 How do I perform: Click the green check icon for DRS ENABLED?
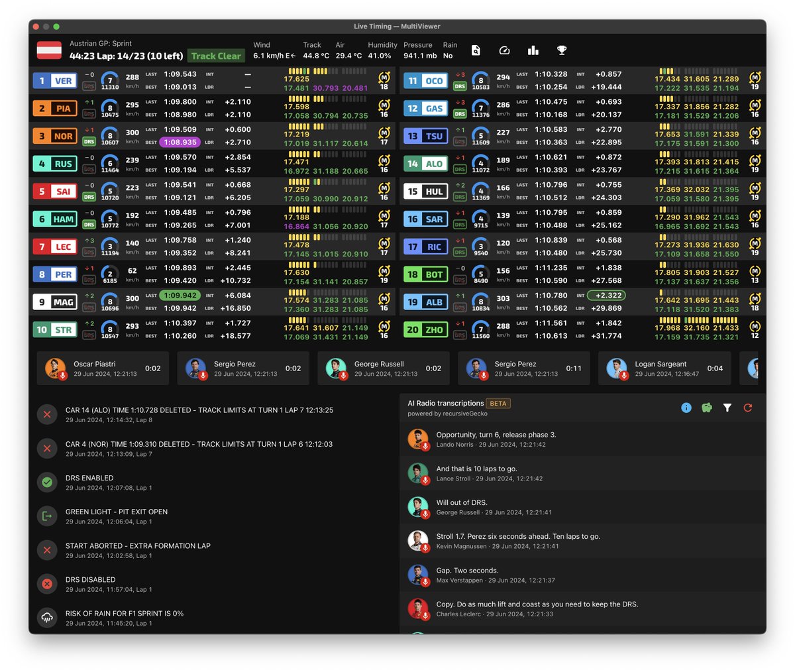point(47,482)
